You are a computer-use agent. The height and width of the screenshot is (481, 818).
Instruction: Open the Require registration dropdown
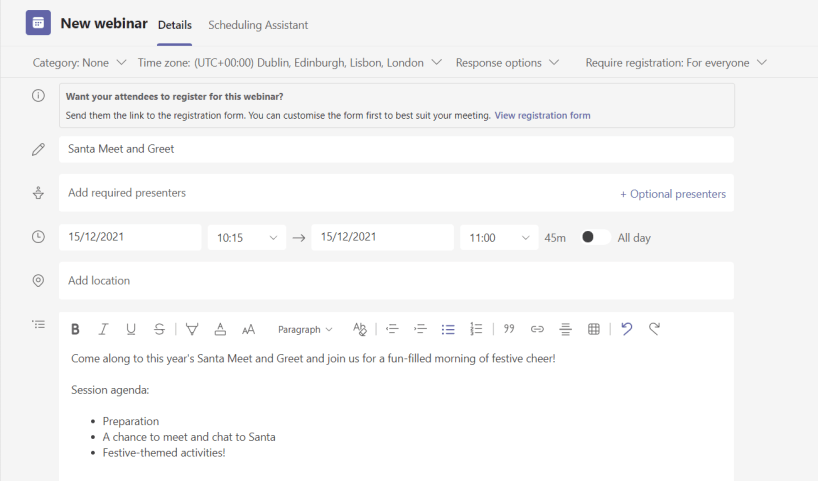(x=676, y=63)
